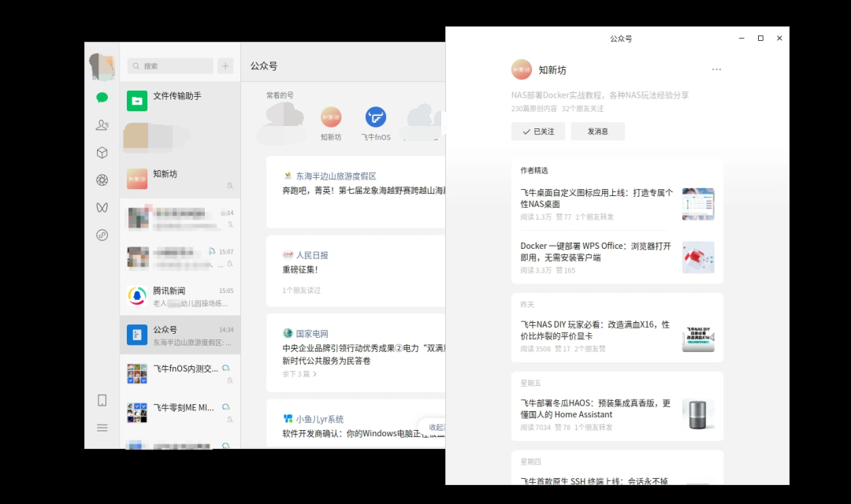Viewport: 851px width, 504px height.
Task: Open the 飞牛NAS DIY 玩家必看 article
Action: [x=595, y=330]
